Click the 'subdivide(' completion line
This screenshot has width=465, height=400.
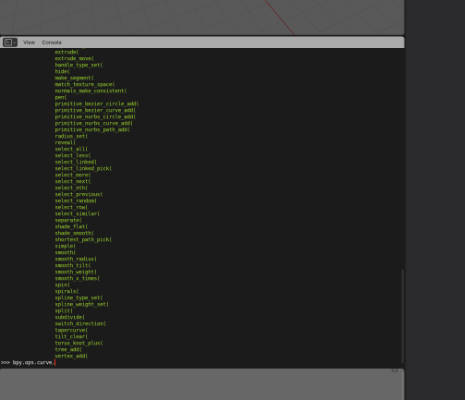point(70,317)
